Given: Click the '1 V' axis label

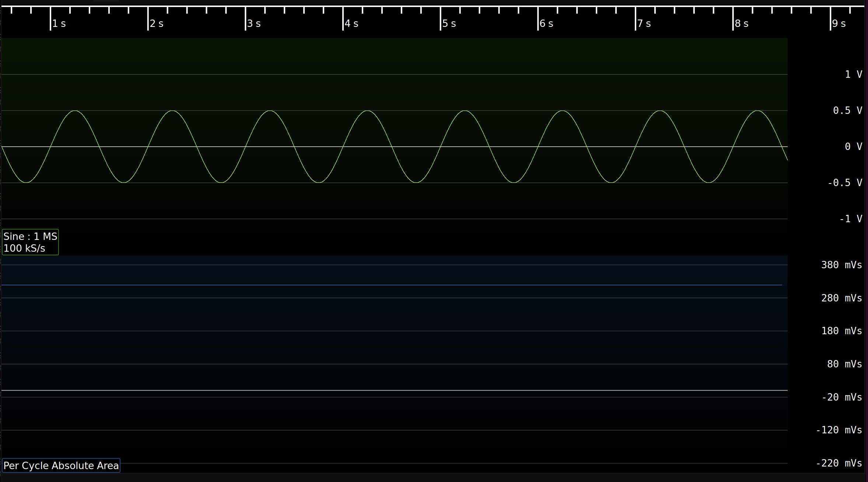Looking at the screenshot, I should [x=853, y=74].
